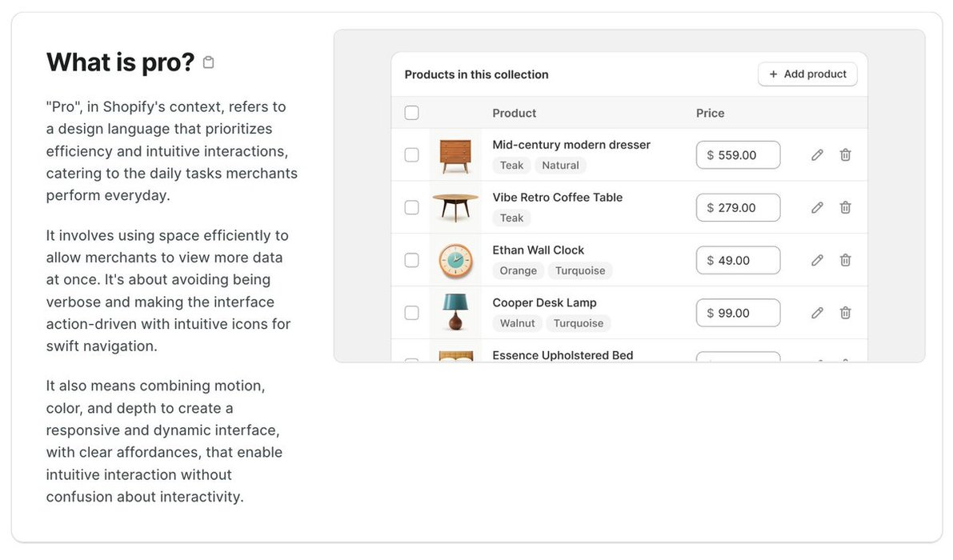
Task: Focus the 559.00 price field
Action: click(738, 155)
